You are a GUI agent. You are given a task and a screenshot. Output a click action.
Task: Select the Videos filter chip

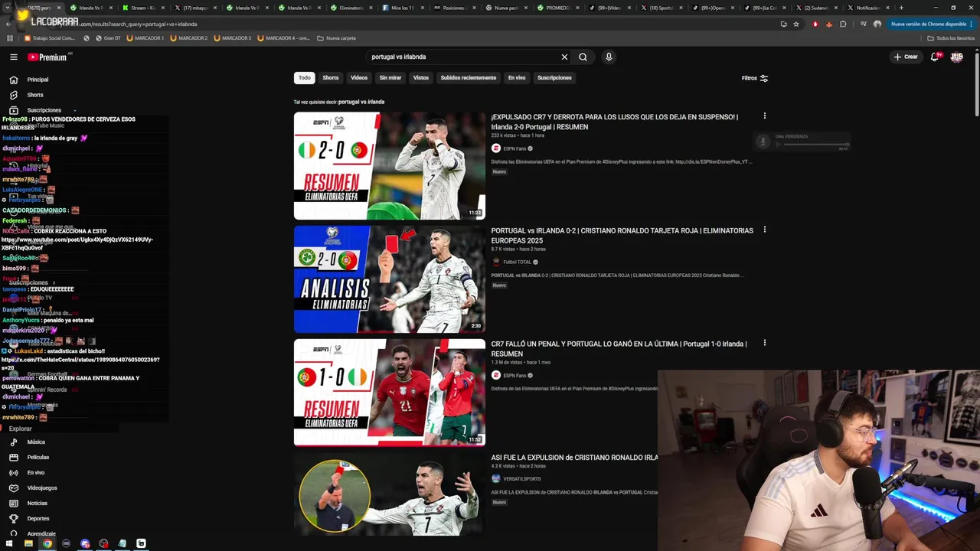click(359, 77)
